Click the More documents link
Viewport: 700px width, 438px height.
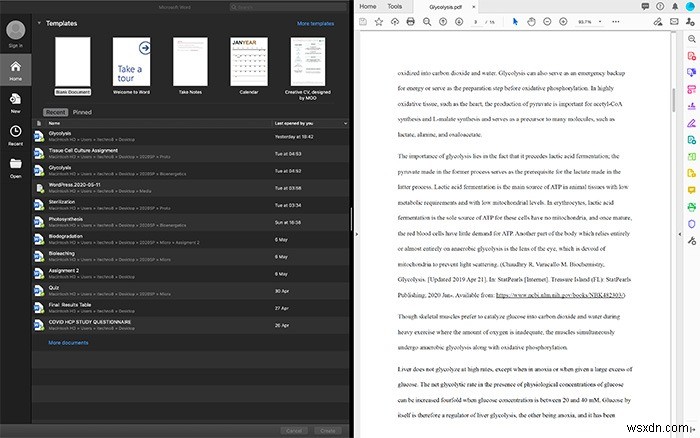point(68,342)
